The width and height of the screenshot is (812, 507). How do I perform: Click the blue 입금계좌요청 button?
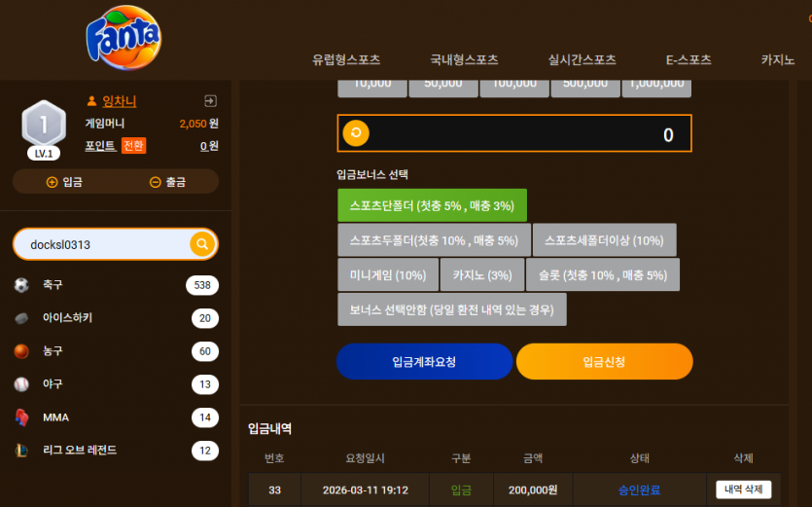(x=424, y=361)
